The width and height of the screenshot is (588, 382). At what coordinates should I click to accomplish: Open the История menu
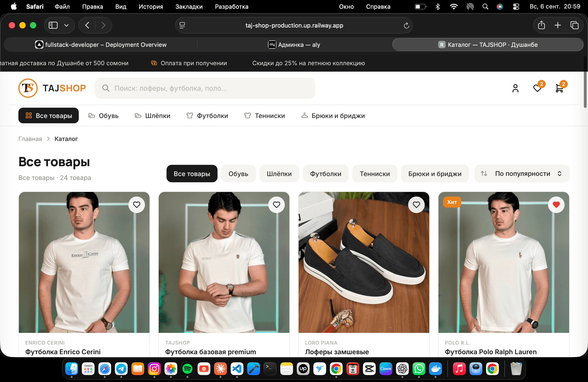(151, 7)
